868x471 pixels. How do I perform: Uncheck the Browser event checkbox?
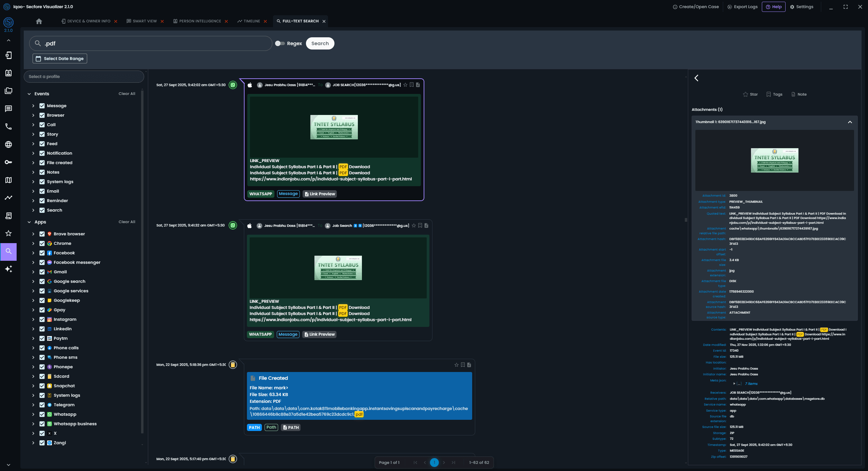click(x=42, y=115)
